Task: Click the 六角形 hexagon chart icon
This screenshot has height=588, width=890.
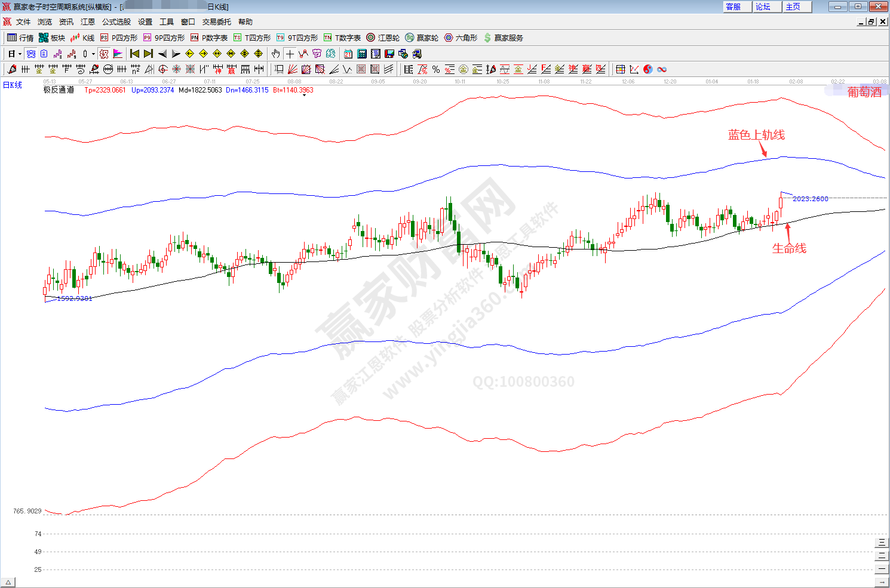Action: [461, 38]
